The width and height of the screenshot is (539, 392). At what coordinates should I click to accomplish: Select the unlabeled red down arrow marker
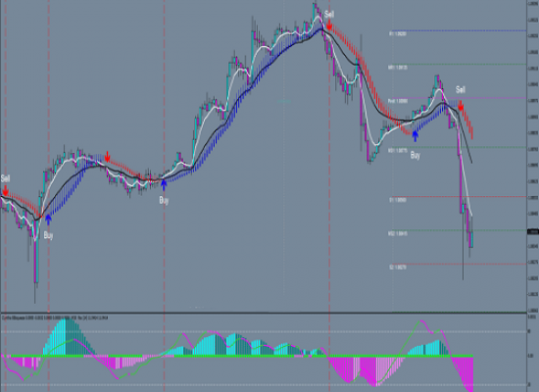point(107,157)
